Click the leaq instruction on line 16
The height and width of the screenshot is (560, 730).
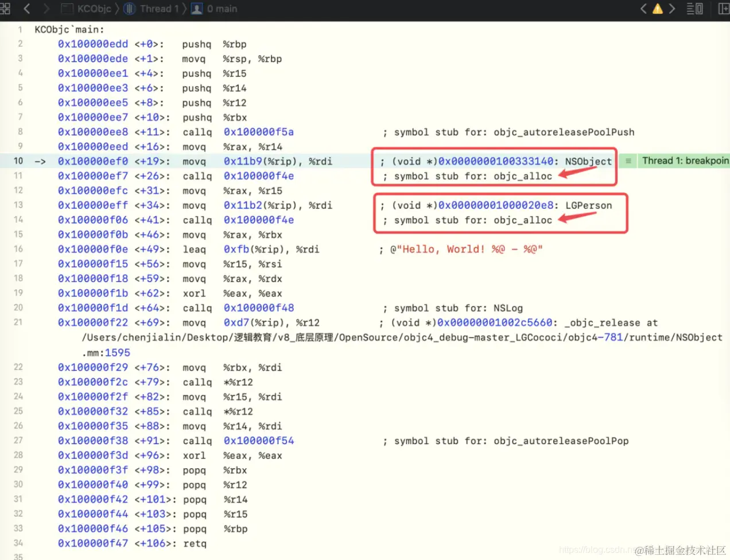pos(195,249)
